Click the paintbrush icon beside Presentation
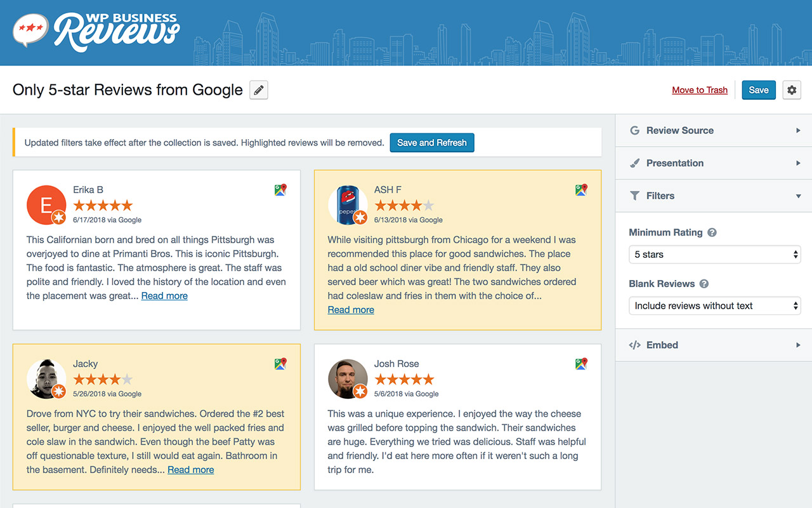This screenshot has height=508, width=812. coord(634,163)
